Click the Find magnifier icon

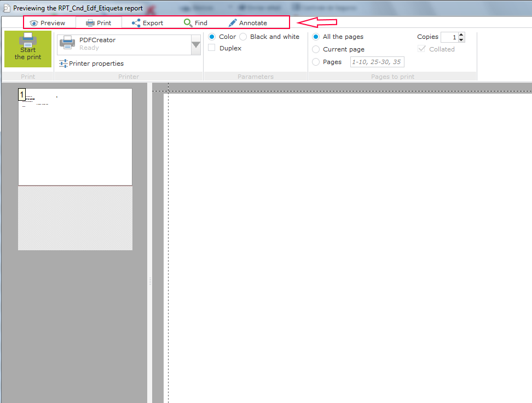188,23
